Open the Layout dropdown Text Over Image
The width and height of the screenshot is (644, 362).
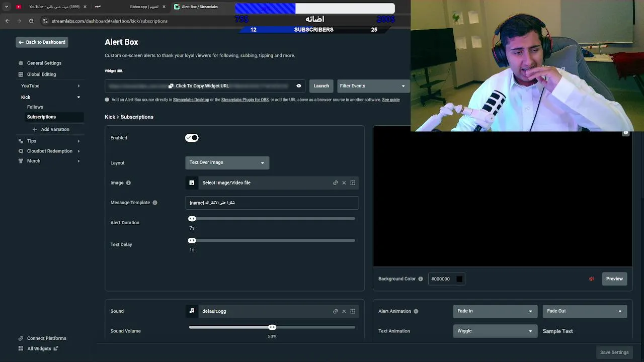pos(227,162)
